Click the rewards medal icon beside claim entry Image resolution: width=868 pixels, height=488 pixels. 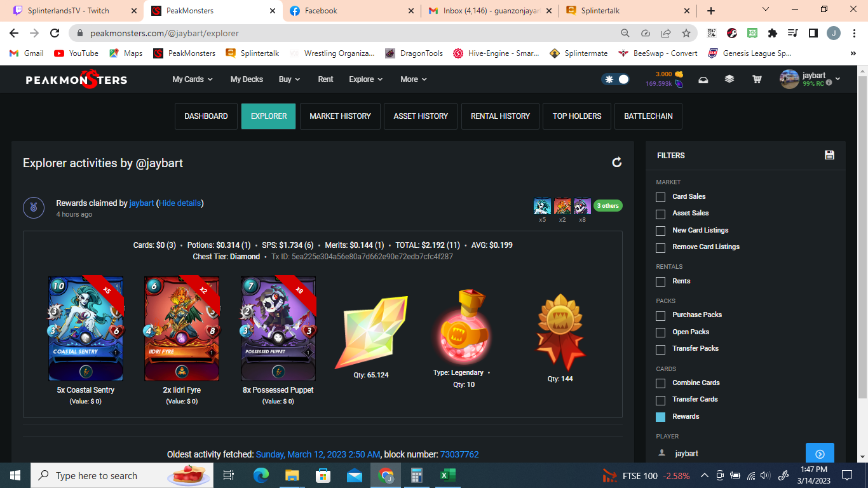coord(34,208)
